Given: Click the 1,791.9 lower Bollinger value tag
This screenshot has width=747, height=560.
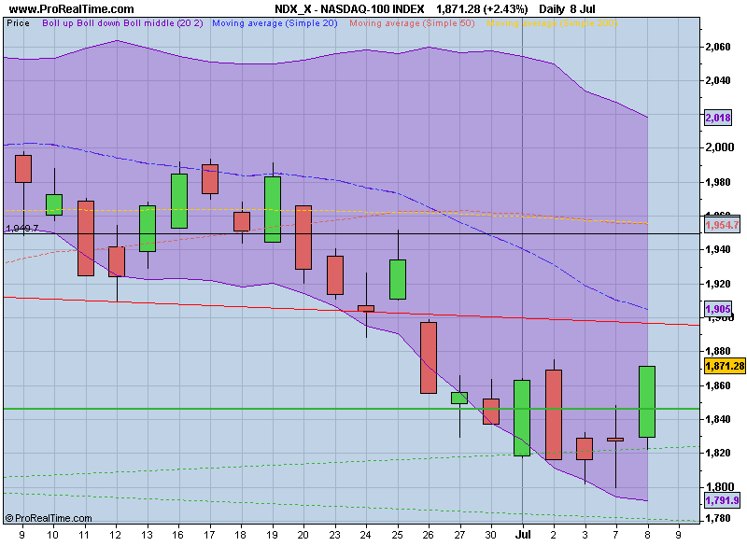Looking at the screenshot, I should click(x=722, y=500).
